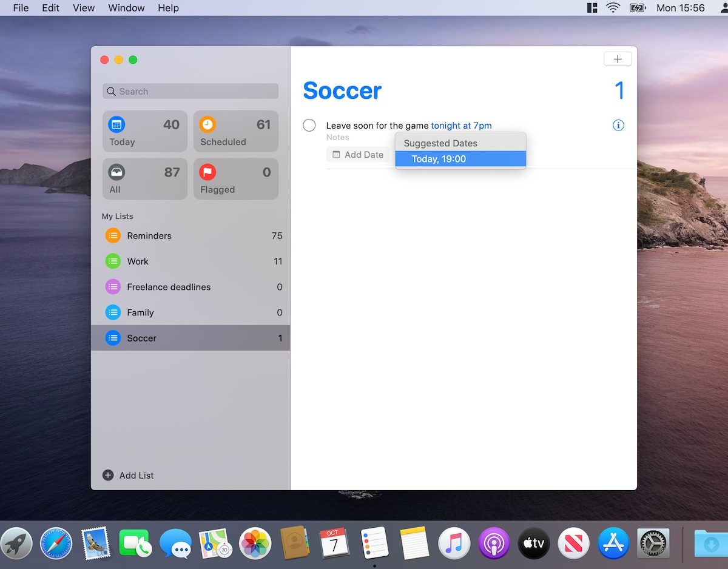Open Apple TV from the Dock
The height and width of the screenshot is (569, 728).
tap(534, 542)
